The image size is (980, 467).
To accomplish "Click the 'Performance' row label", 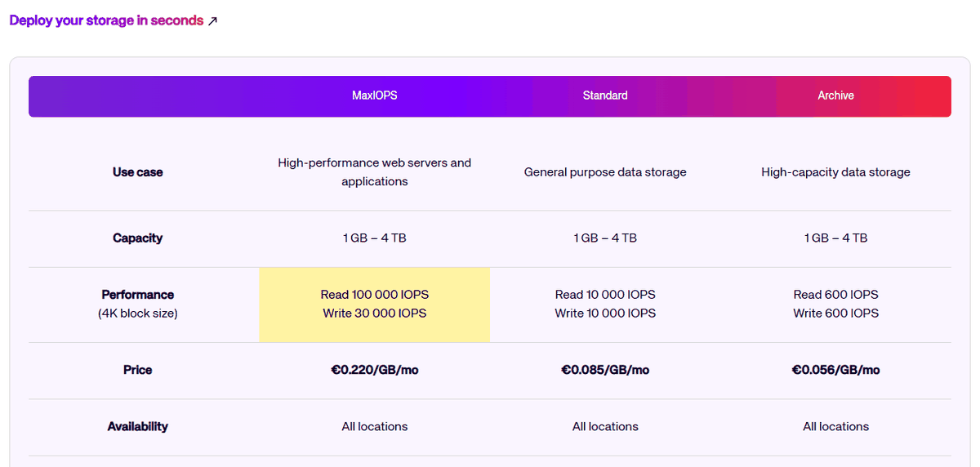I will (138, 295).
